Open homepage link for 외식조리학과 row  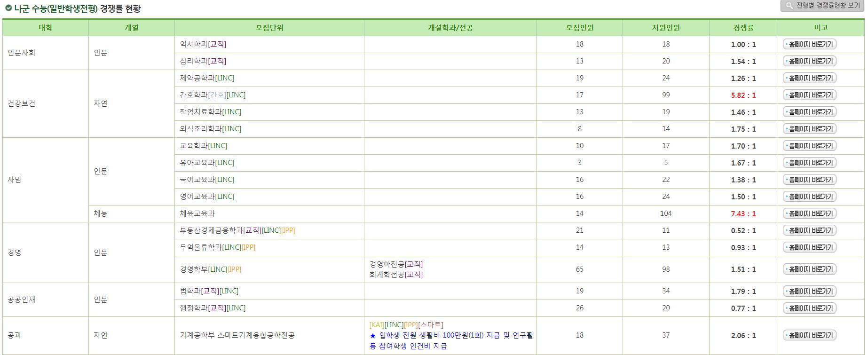coord(809,129)
